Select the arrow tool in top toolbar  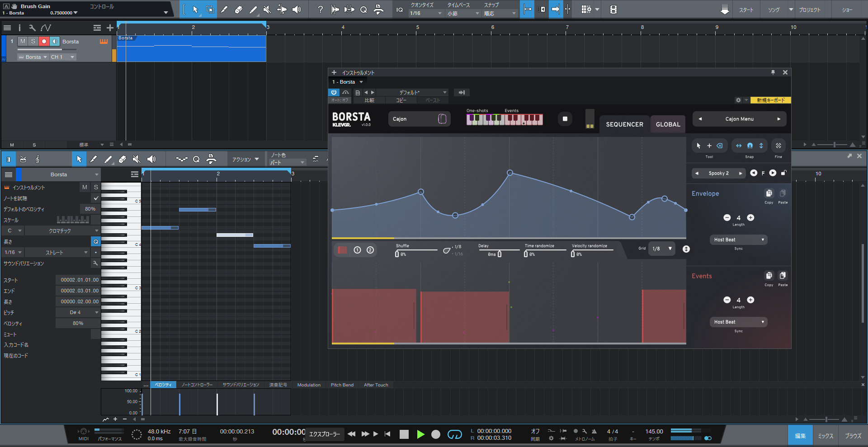pyautogui.click(x=195, y=9)
